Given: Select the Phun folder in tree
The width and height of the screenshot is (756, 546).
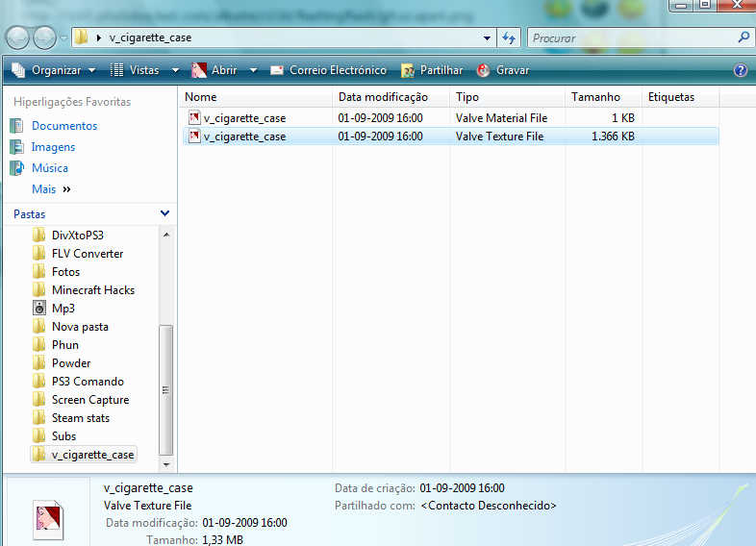Looking at the screenshot, I should pyautogui.click(x=65, y=345).
